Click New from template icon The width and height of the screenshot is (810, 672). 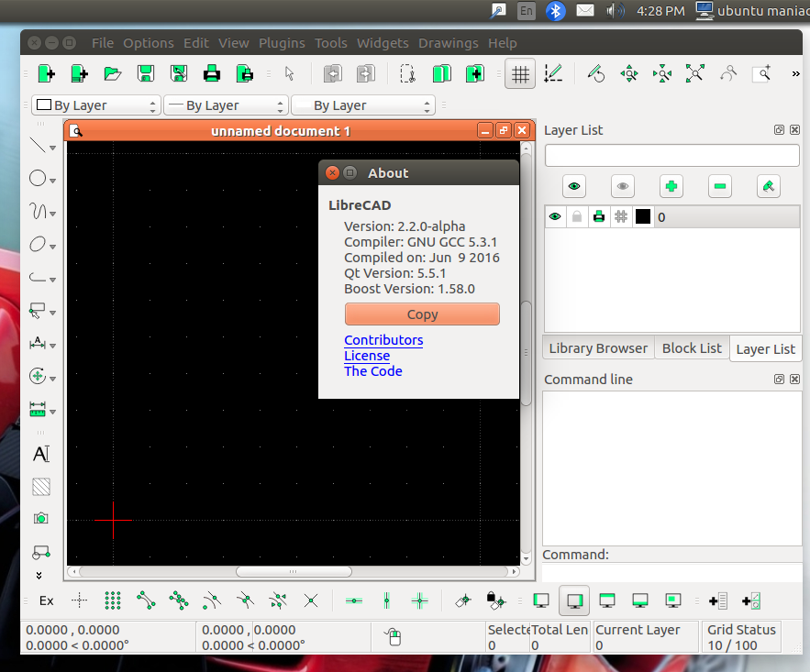pos(80,74)
